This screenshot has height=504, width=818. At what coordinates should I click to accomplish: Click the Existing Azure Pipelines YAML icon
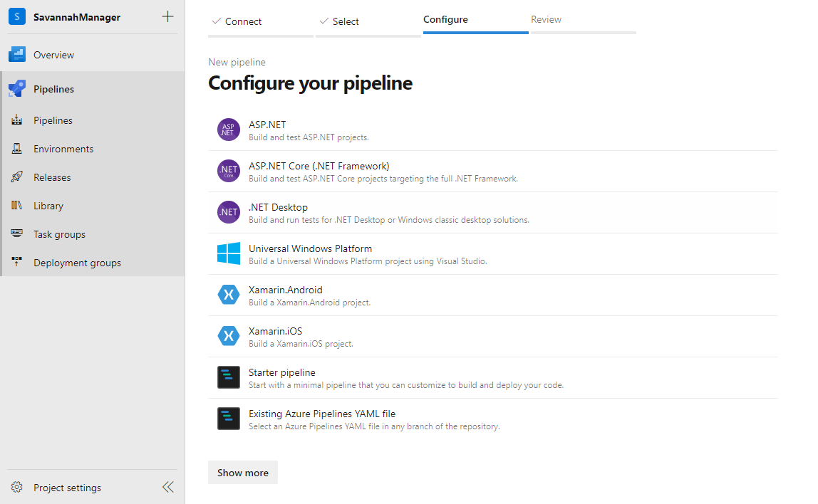pos(229,419)
